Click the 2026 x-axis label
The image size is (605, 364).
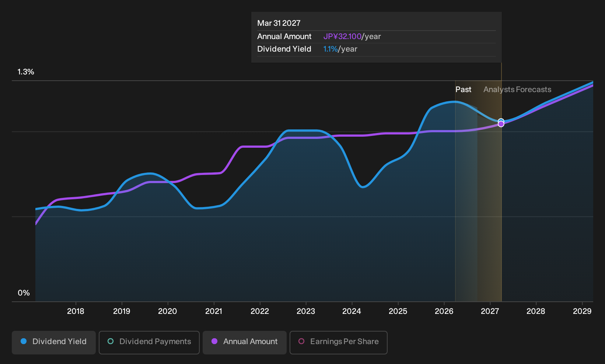click(444, 311)
